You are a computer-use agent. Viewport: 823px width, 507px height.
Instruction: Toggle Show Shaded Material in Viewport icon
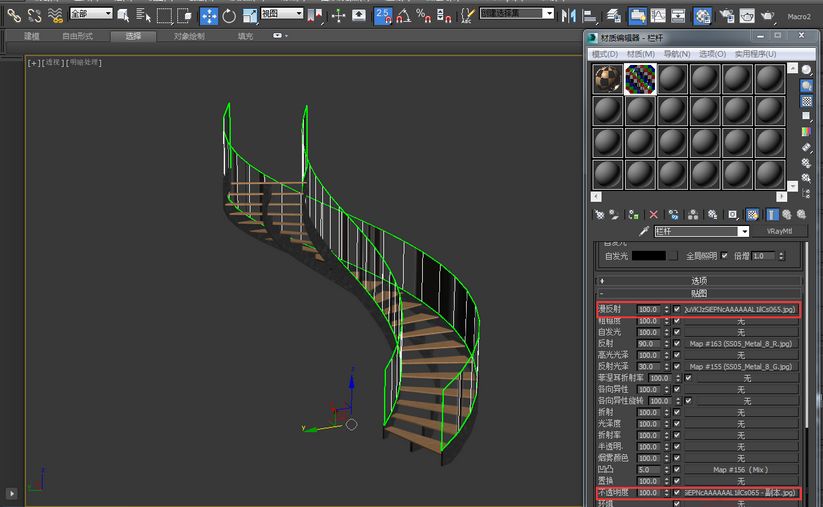click(753, 214)
